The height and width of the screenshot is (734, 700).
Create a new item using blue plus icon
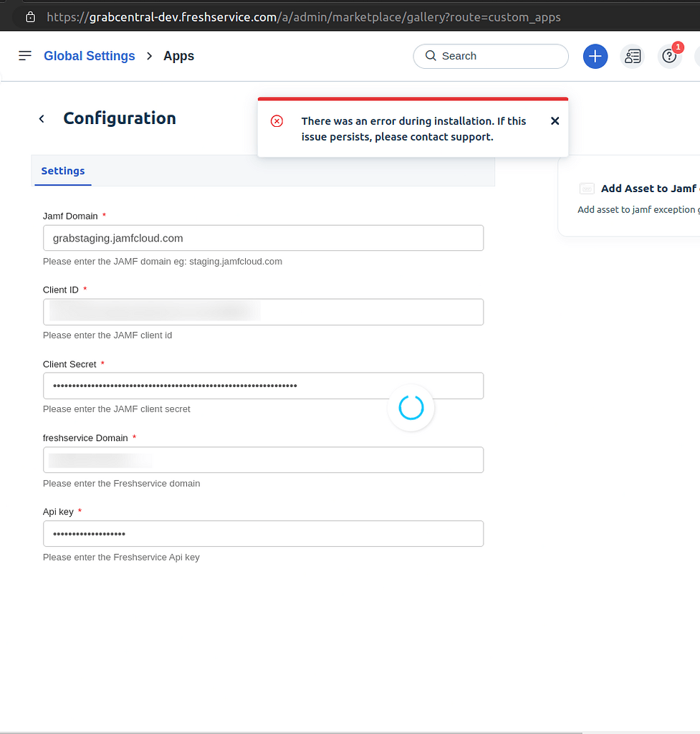595,56
